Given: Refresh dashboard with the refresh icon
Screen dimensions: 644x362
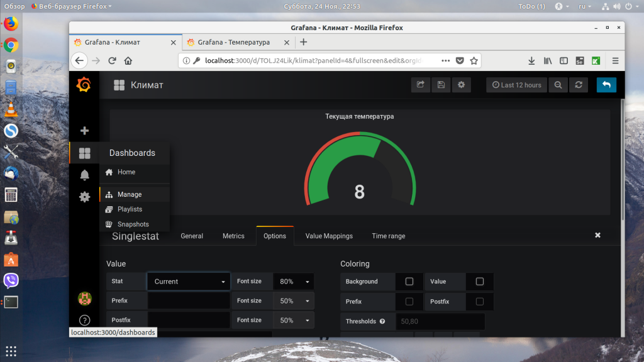Looking at the screenshot, I should [579, 85].
